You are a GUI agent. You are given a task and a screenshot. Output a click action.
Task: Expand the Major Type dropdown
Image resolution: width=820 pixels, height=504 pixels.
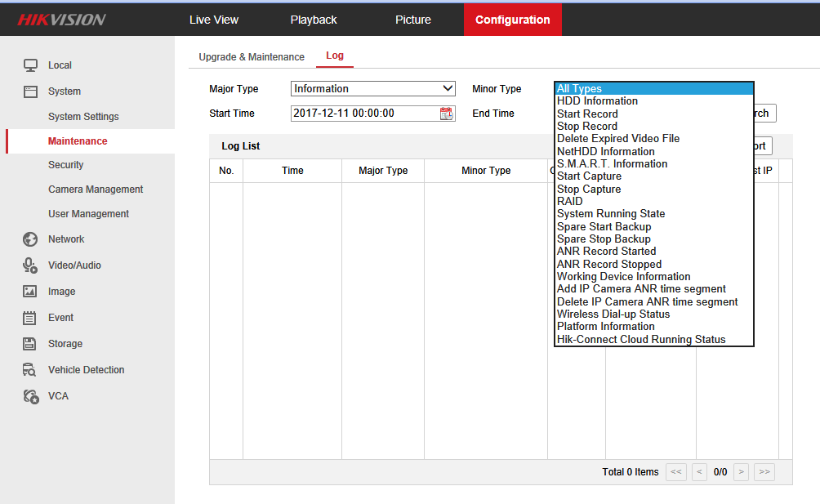click(372, 89)
